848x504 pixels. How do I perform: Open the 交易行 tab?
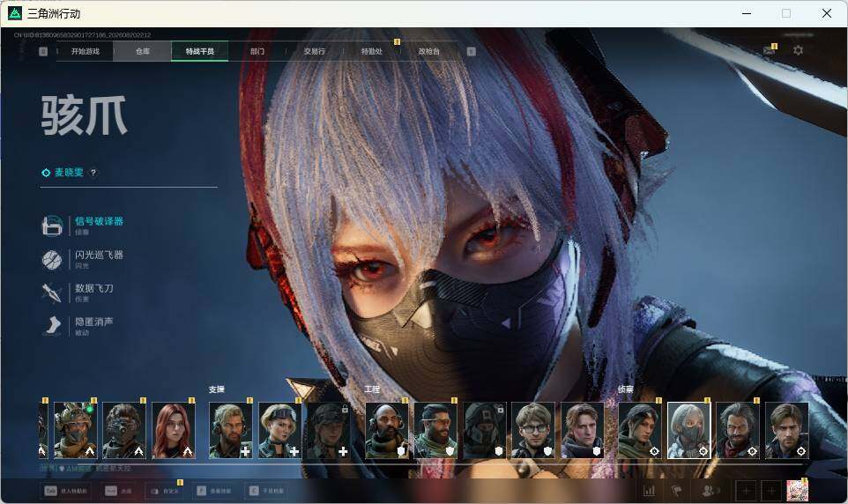(x=314, y=51)
